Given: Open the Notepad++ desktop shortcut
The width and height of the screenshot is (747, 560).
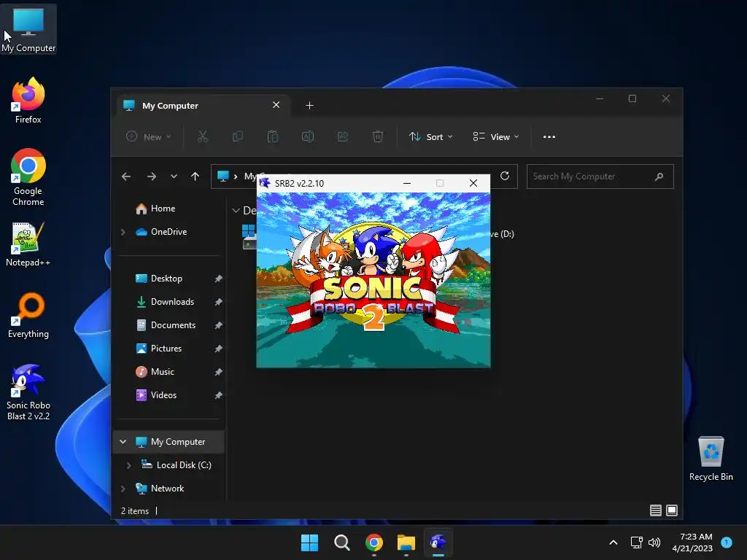Looking at the screenshot, I should click(x=28, y=244).
